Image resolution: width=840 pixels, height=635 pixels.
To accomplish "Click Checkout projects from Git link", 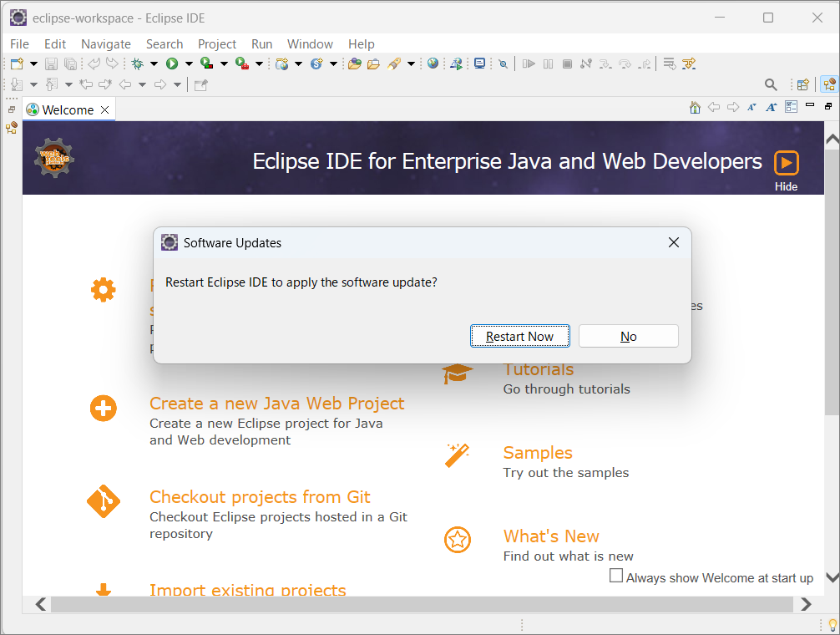I will point(260,497).
